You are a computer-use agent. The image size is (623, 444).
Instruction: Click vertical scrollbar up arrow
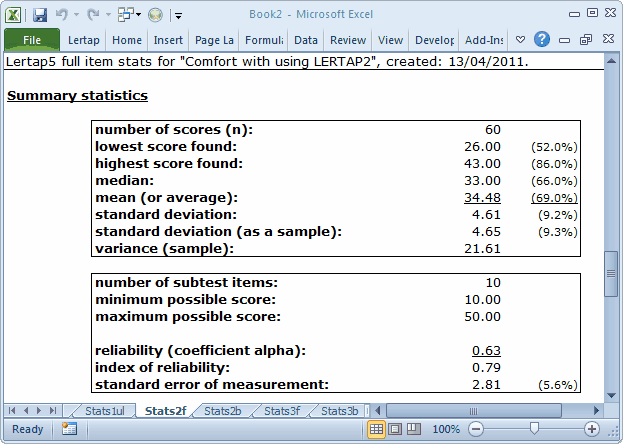[611, 61]
